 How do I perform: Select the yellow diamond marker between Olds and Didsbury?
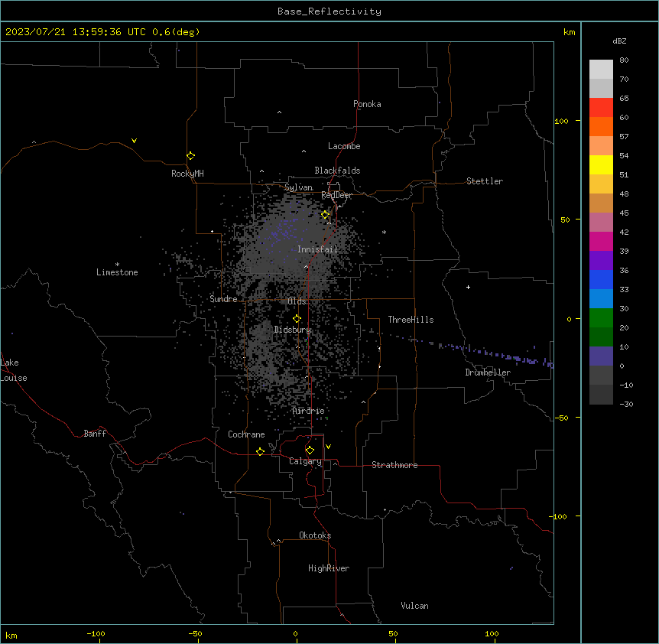tap(297, 319)
